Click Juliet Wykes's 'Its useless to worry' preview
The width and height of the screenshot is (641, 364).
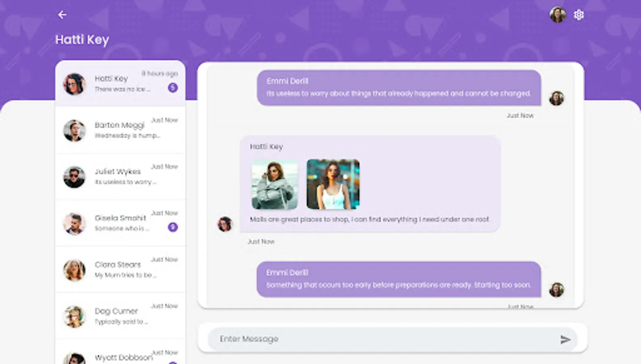click(x=125, y=182)
